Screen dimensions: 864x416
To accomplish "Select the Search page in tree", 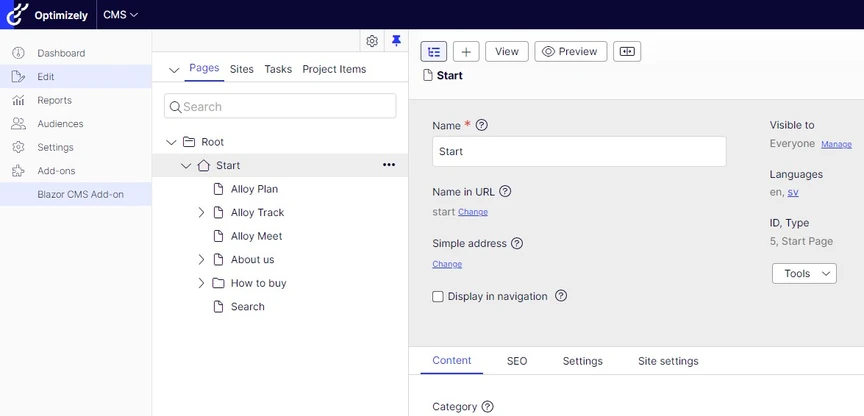I will tap(247, 307).
